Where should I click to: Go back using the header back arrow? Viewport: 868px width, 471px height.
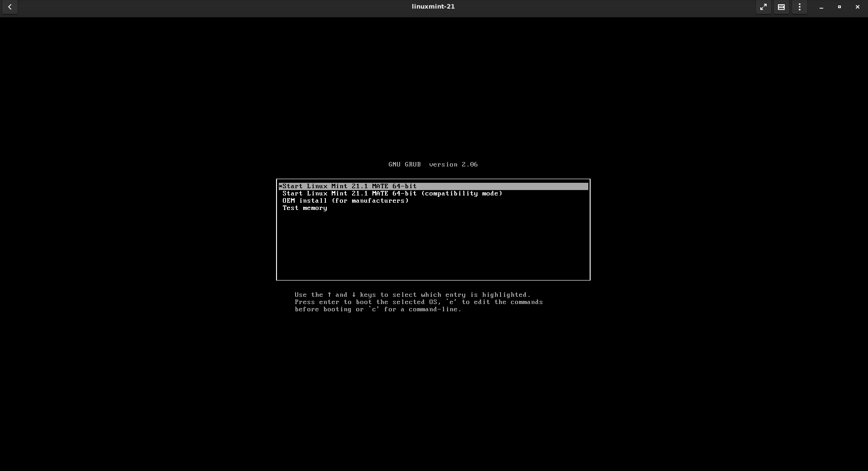(10, 7)
